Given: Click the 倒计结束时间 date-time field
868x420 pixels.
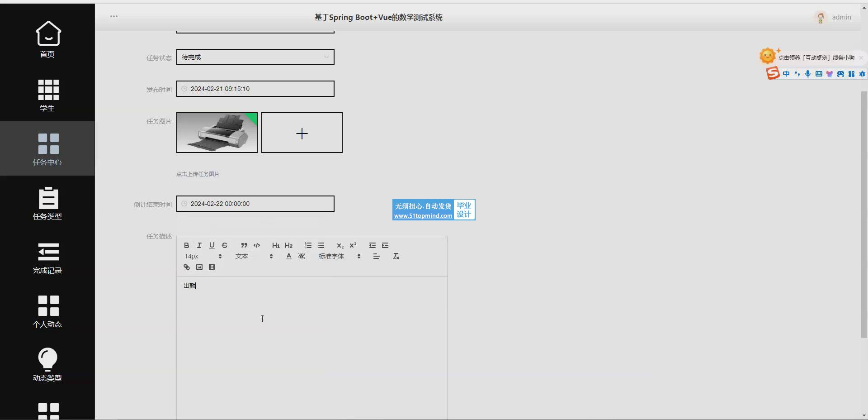Looking at the screenshot, I should (x=255, y=204).
